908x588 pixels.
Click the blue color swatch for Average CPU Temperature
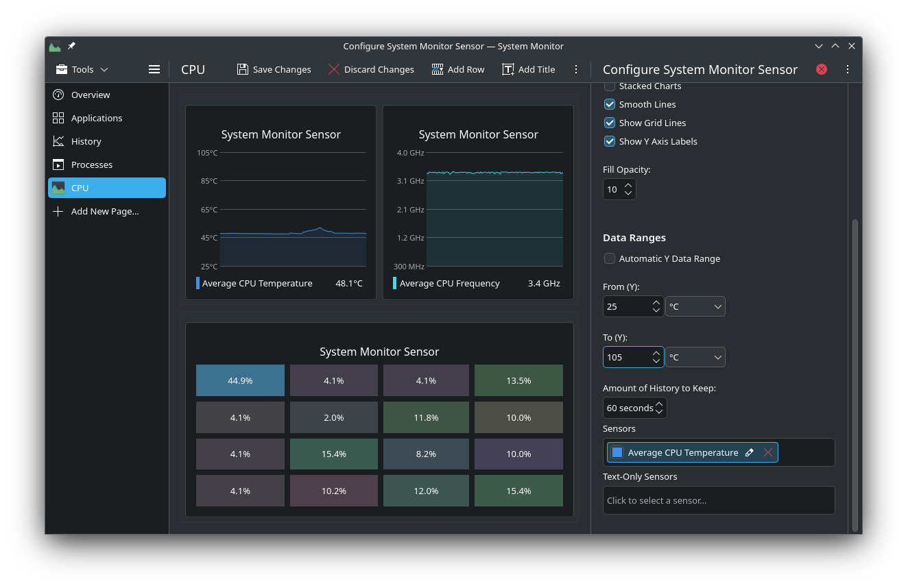coord(617,452)
